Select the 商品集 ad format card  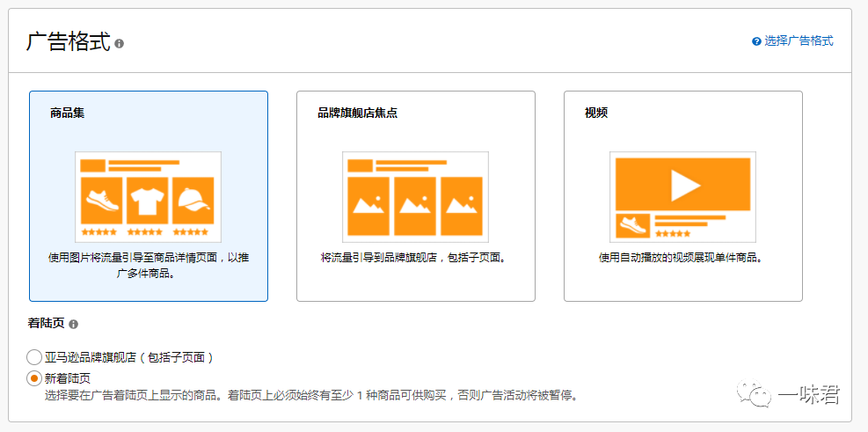tap(149, 196)
